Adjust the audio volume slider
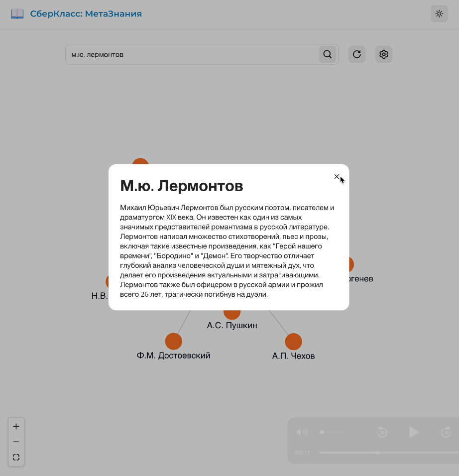This screenshot has width=459, height=476. tap(332, 432)
